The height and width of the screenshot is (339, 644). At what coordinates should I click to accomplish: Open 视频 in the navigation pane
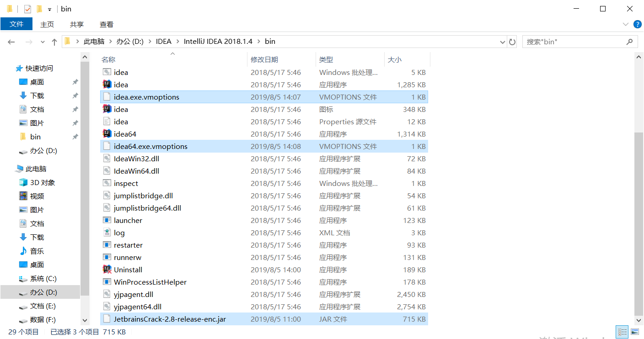click(x=37, y=196)
